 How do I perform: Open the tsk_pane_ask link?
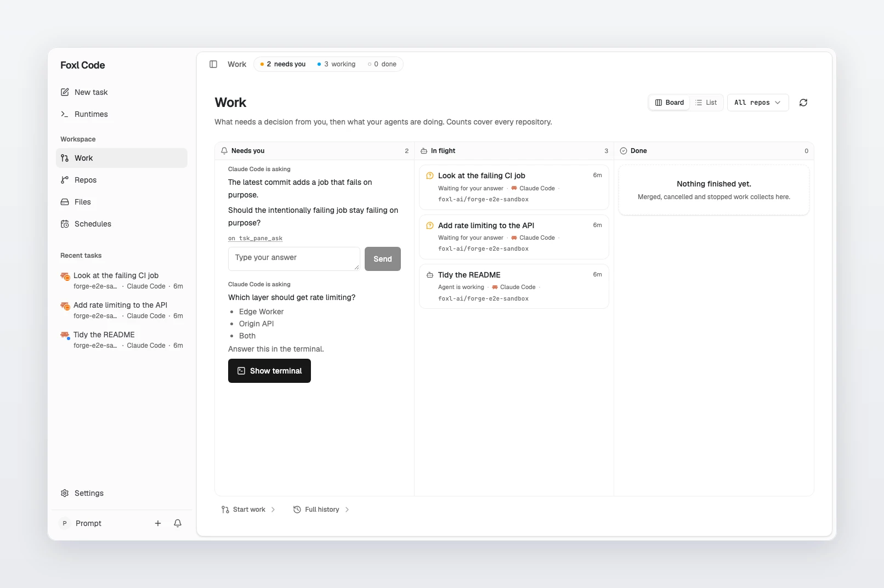click(256, 238)
